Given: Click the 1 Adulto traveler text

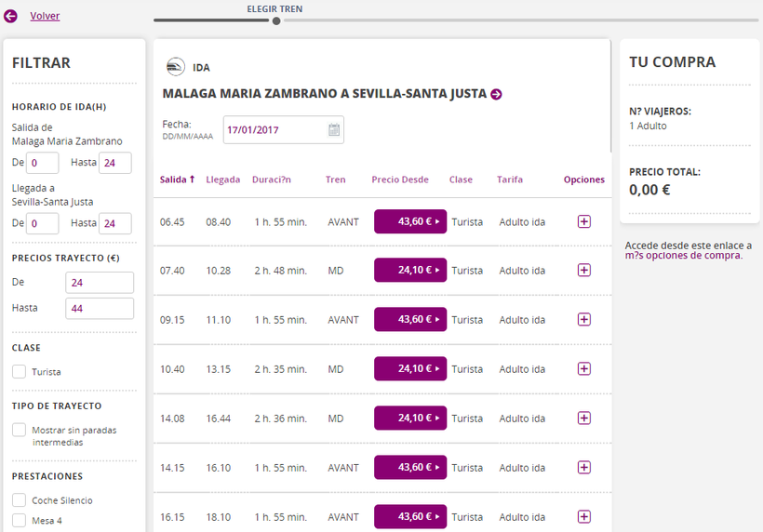Looking at the screenshot, I should [x=648, y=126].
